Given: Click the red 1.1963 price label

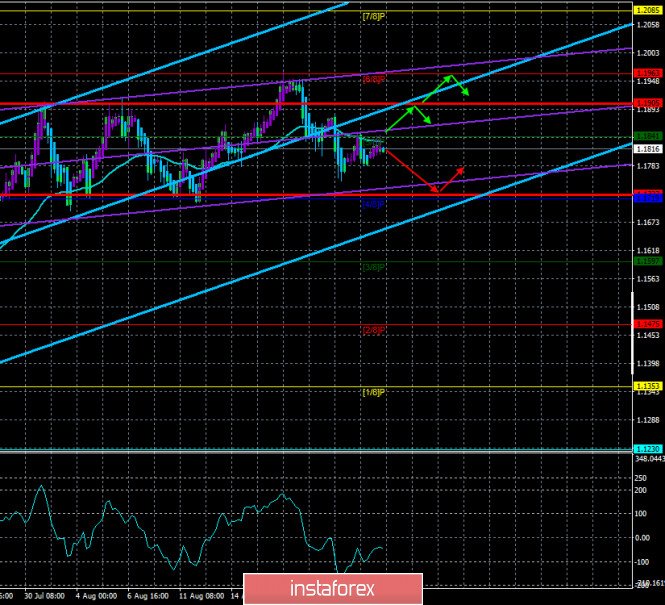Looking at the screenshot, I should 648,73.
